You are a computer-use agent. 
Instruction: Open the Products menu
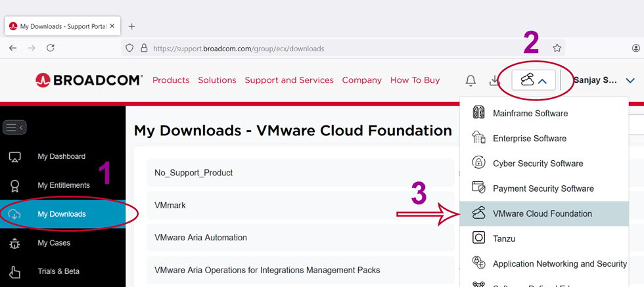pyautogui.click(x=171, y=80)
